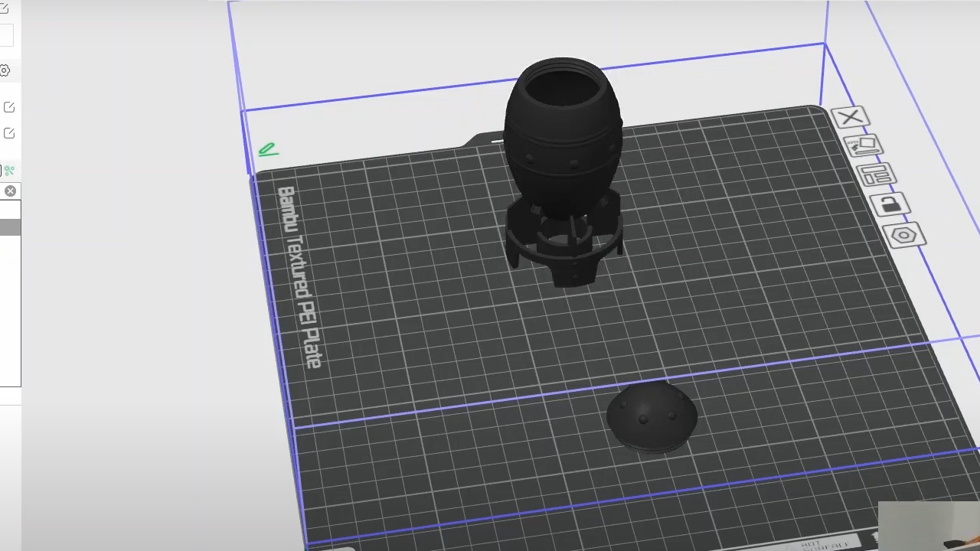
Task: Click the lower sidebar edit preset icon
Action: coord(9,133)
